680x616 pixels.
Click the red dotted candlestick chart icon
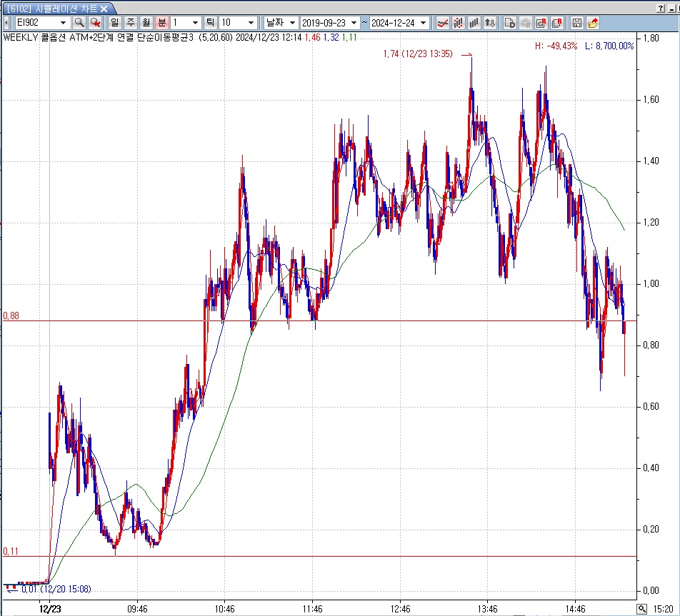pos(459,23)
